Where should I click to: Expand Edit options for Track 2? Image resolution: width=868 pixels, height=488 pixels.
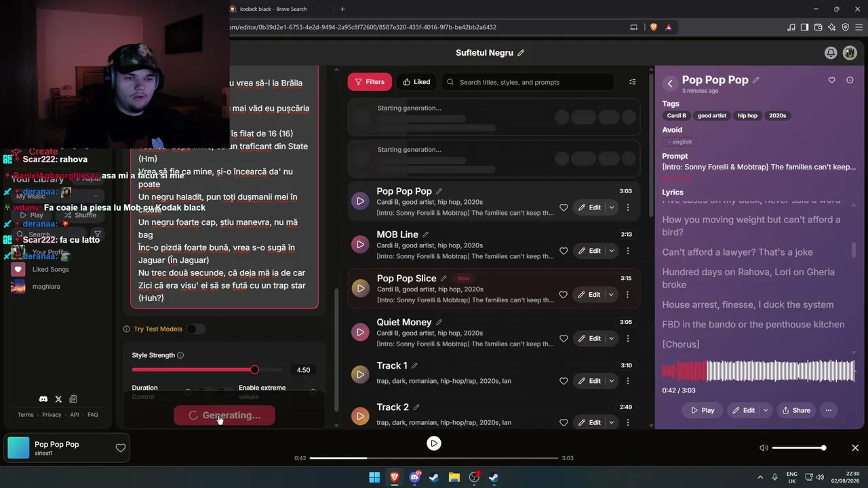[x=612, y=422]
